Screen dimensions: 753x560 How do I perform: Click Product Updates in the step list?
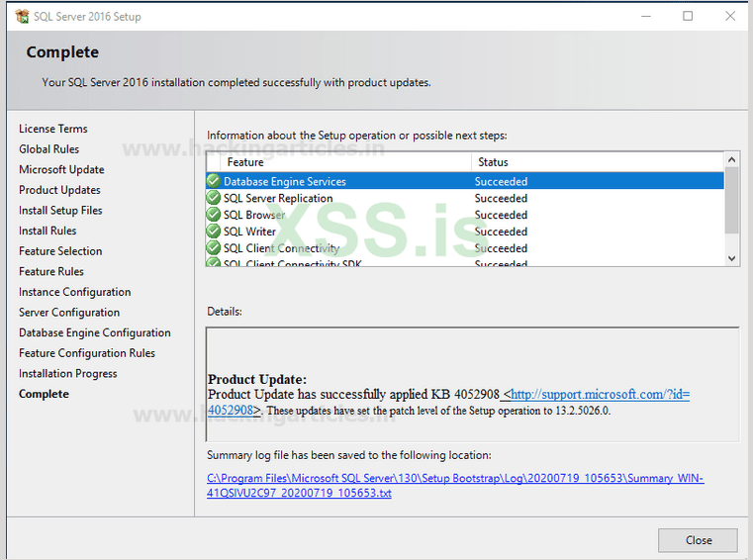coord(59,190)
